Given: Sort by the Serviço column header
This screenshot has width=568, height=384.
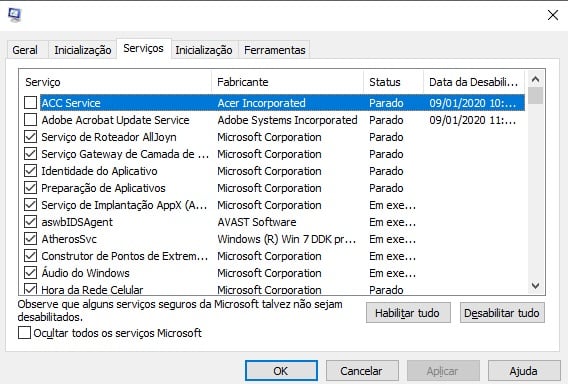Looking at the screenshot, I should [x=115, y=82].
